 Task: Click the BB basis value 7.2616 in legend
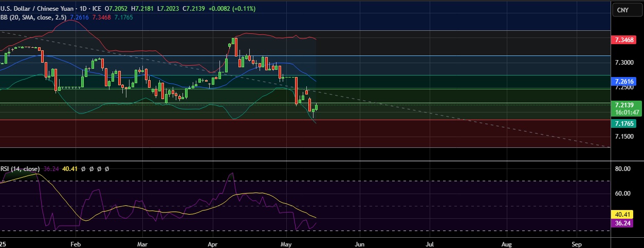79,17
